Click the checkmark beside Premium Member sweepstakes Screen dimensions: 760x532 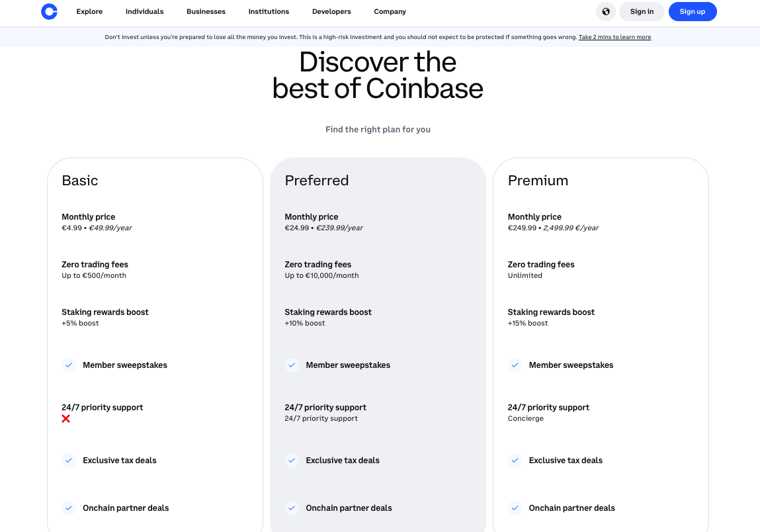[x=515, y=365]
